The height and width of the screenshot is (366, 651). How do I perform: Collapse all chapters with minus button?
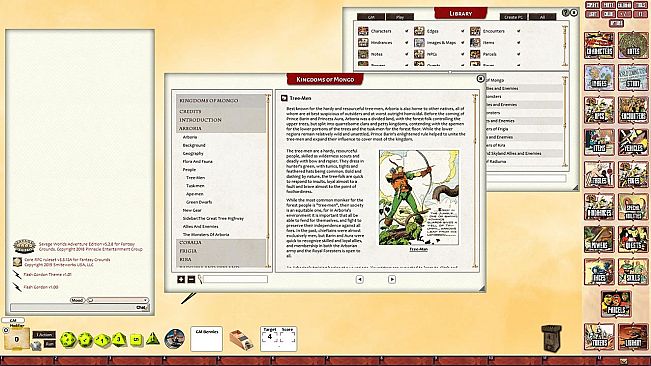click(191, 279)
